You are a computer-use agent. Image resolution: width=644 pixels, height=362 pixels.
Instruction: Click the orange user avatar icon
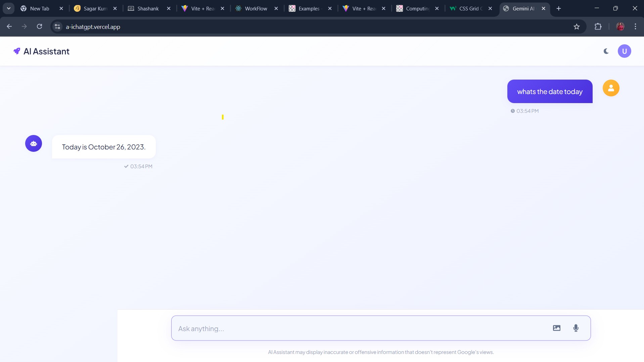[x=611, y=88]
